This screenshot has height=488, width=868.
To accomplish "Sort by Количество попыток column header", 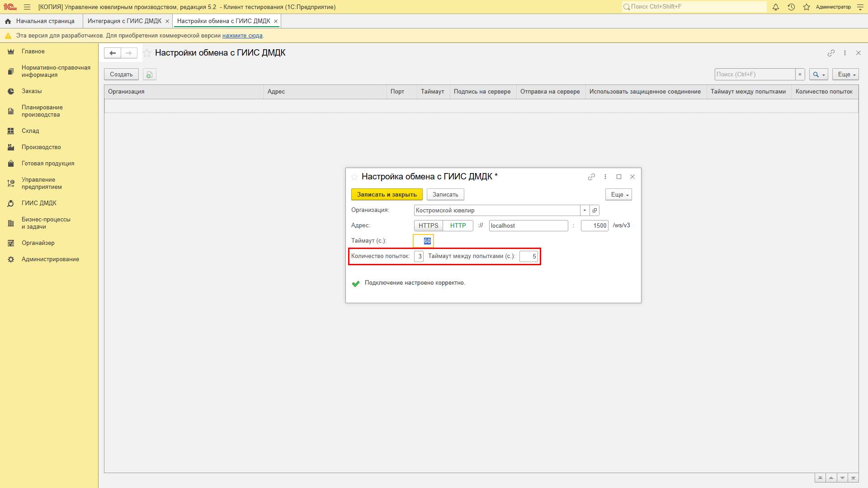I will coord(825,92).
